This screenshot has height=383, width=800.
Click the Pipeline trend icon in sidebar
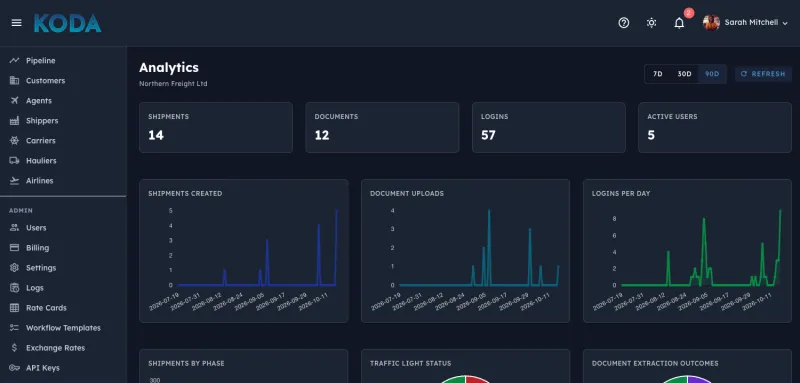coord(14,61)
